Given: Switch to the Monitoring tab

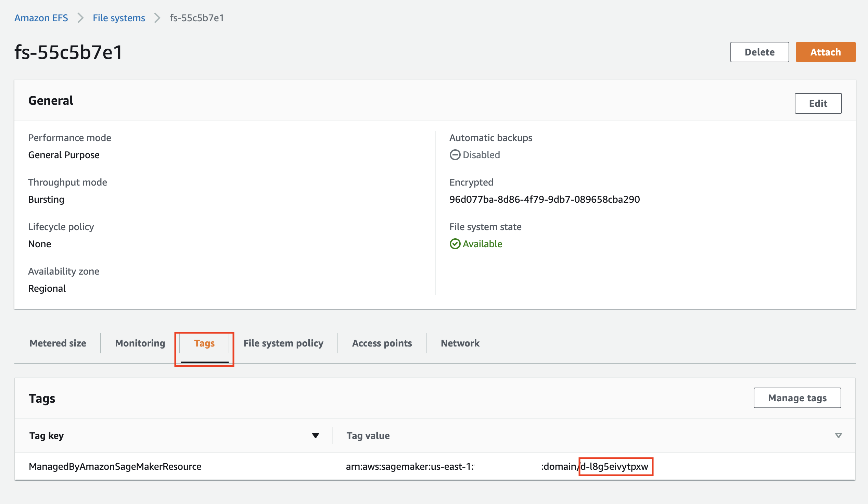Looking at the screenshot, I should (x=140, y=343).
